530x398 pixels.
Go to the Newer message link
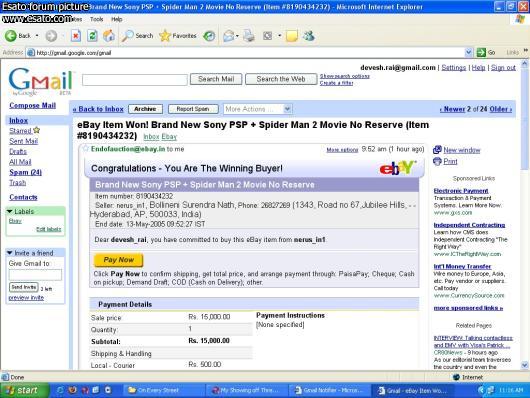coord(453,109)
